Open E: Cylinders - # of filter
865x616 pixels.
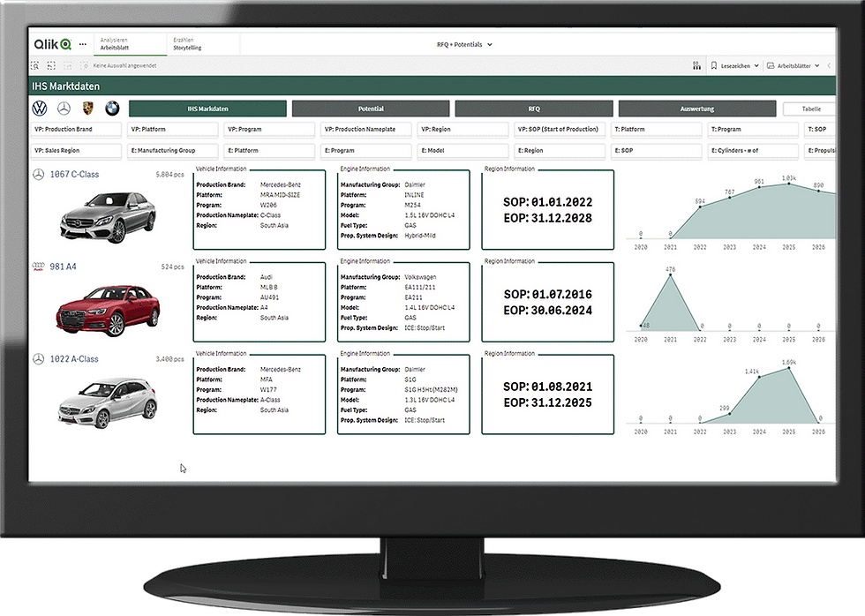tap(753, 151)
